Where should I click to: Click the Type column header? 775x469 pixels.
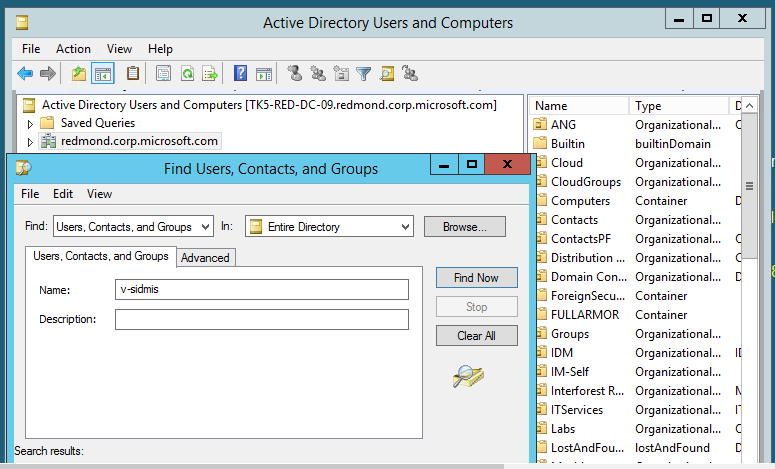(x=679, y=106)
